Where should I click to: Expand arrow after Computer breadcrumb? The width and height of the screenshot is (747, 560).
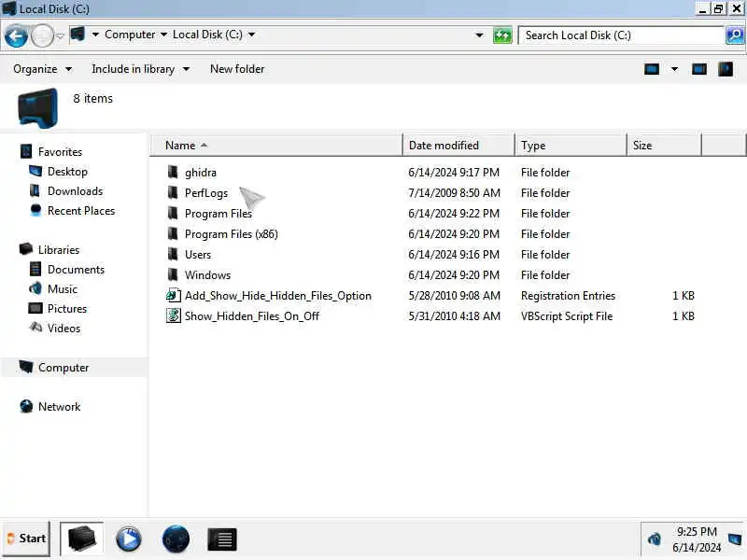[163, 35]
